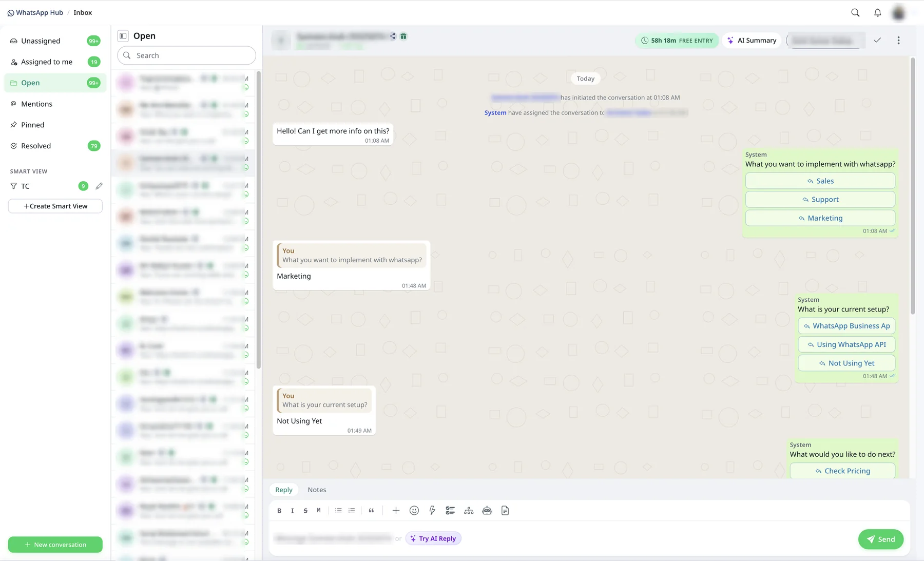The width and height of the screenshot is (924, 561).
Task: Open the user profile avatar
Action: pyautogui.click(x=898, y=13)
